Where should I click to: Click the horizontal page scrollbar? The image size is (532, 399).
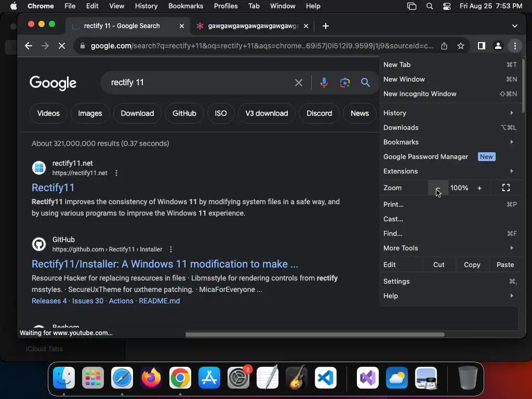click(315, 335)
